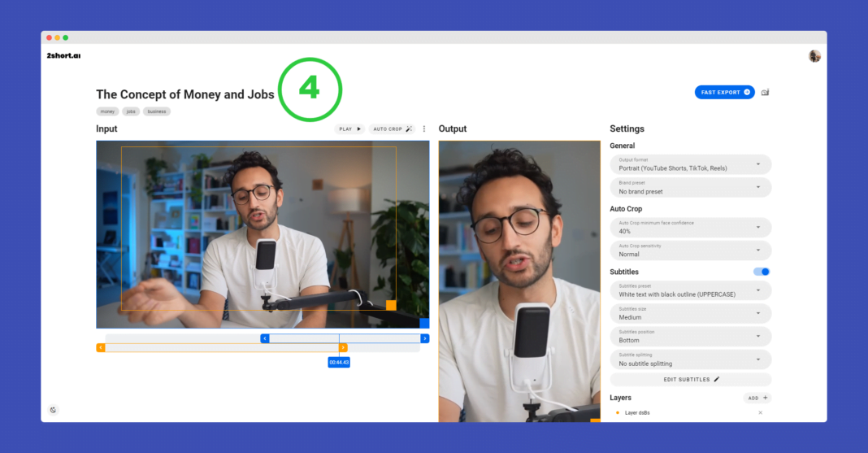Open the Subtitle splitting dropdown
Screen dimensions: 868x453
tap(691, 360)
